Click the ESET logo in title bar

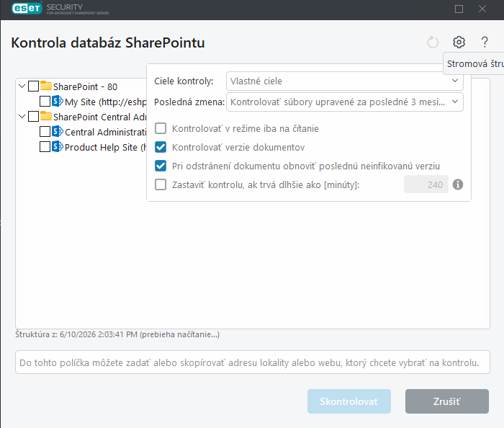27,8
